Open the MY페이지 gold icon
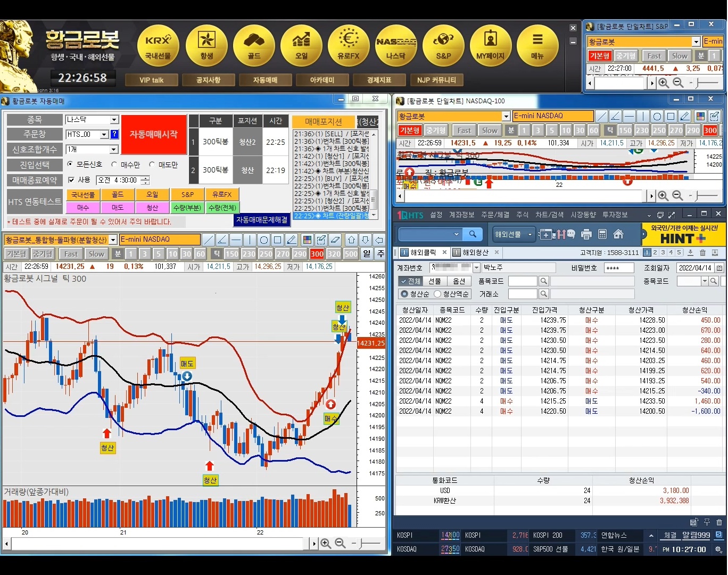Image resolution: width=728 pixels, height=575 pixels. (x=491, y=47)
